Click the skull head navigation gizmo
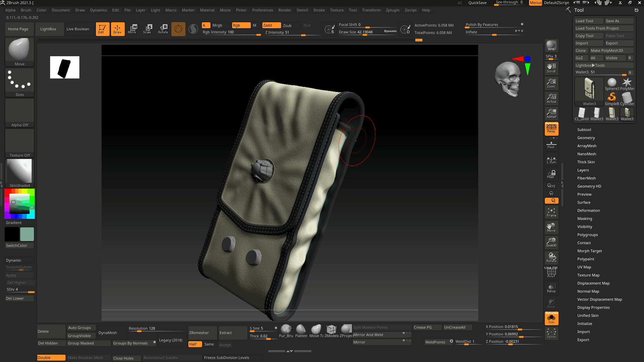The height and width of the screenshot is (362, 644). pos(508,79)
